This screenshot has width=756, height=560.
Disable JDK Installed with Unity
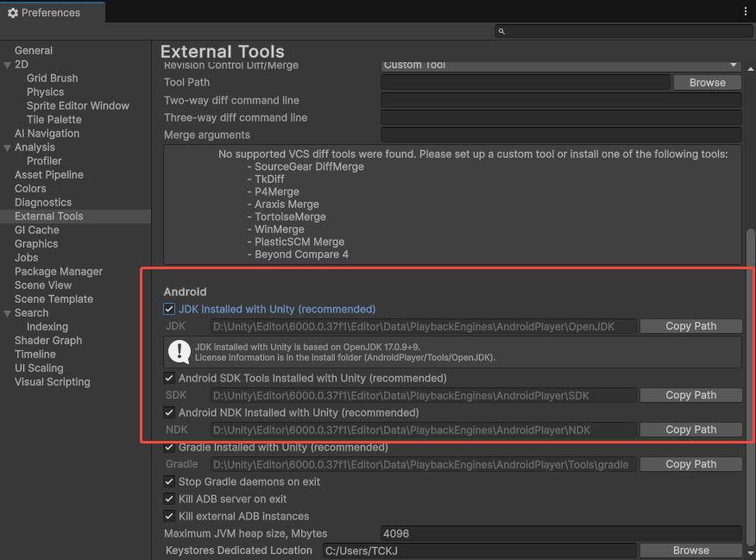click(x=169, y=308)
